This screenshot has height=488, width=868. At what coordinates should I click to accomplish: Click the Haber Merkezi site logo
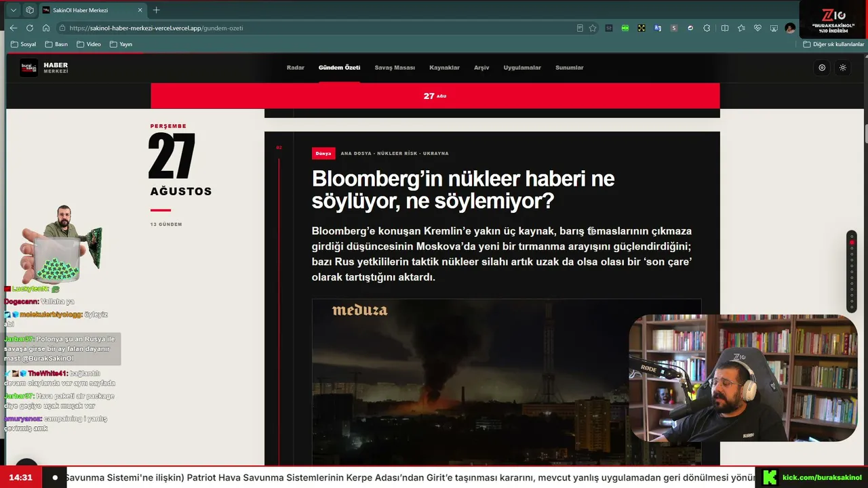pyautogui.click(x=45, y=68)
